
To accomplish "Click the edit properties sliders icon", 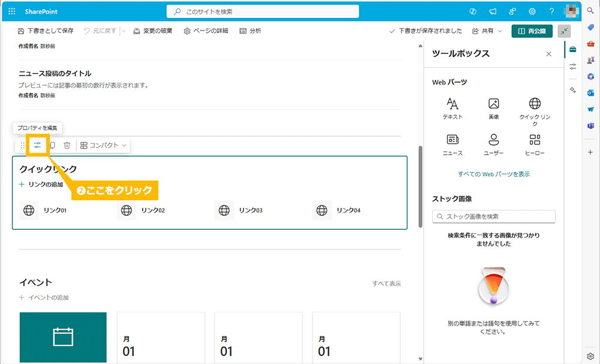I will coord(37,145).
